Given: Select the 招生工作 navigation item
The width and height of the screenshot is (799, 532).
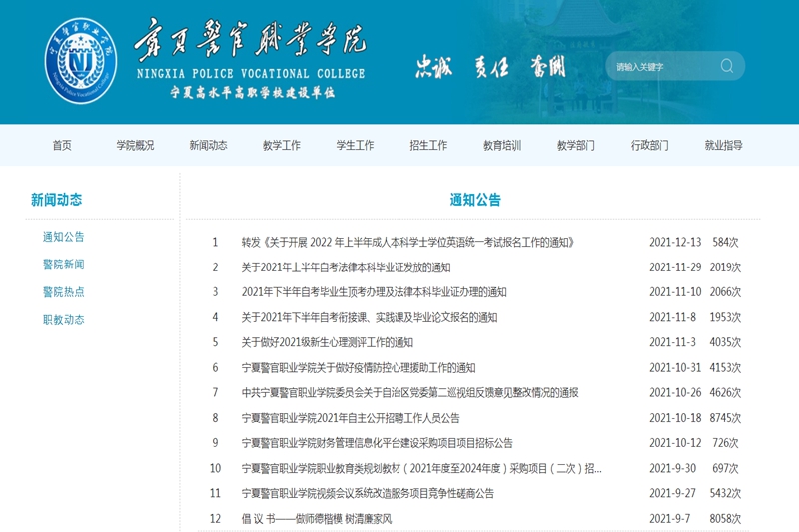Looking at the screenshot, I should (428, 145).
